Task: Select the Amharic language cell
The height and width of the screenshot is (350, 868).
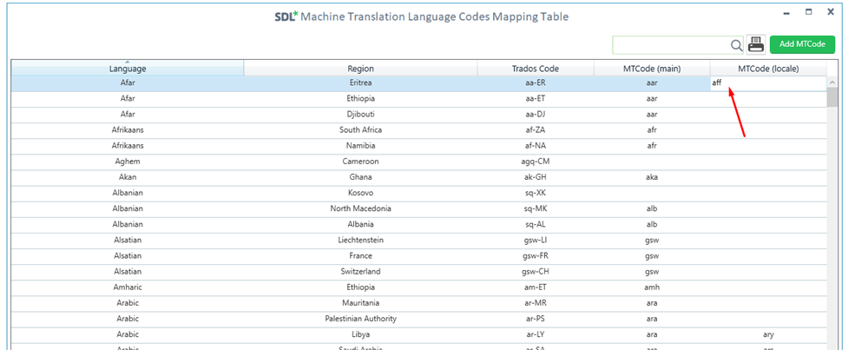Action: (128, 287)
